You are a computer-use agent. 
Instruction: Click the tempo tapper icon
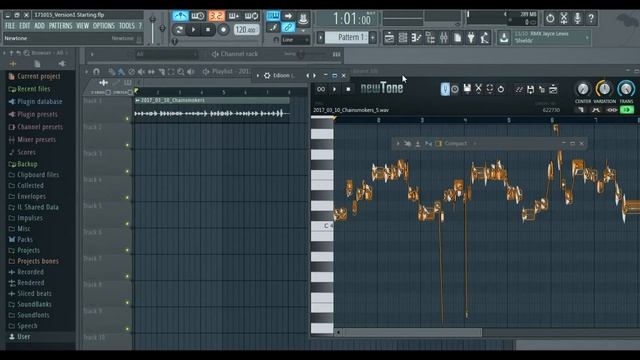(485, 38)
